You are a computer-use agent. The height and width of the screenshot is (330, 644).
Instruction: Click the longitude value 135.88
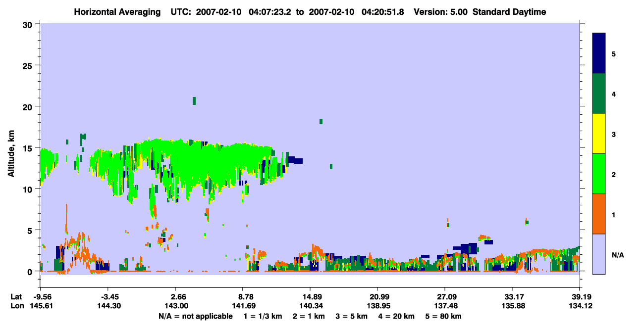click(514, 306)
